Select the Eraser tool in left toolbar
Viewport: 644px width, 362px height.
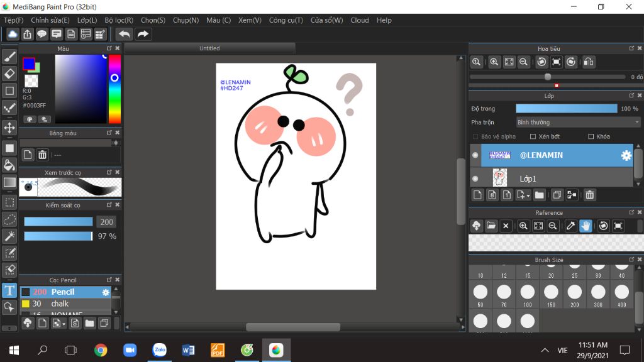click(x=9, y=74)
